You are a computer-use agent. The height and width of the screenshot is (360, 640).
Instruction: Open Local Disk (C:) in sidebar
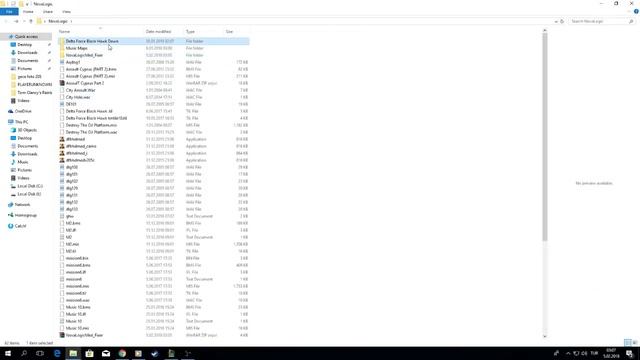coord(30,186)
